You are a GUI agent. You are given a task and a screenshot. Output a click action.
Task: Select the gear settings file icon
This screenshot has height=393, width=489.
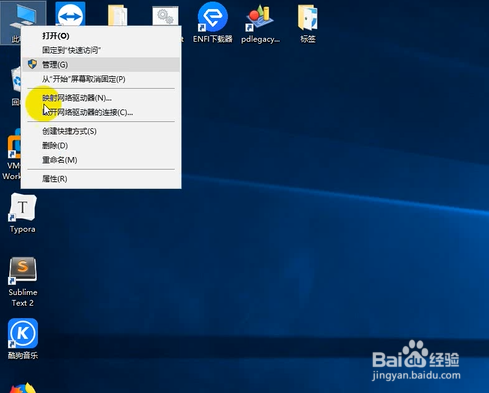[165, 16]
